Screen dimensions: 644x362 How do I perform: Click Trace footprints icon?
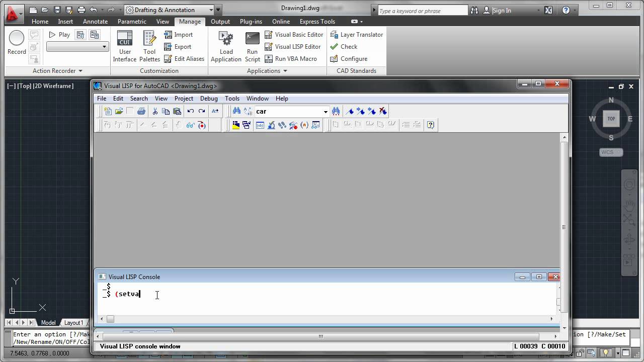point(282,125)
